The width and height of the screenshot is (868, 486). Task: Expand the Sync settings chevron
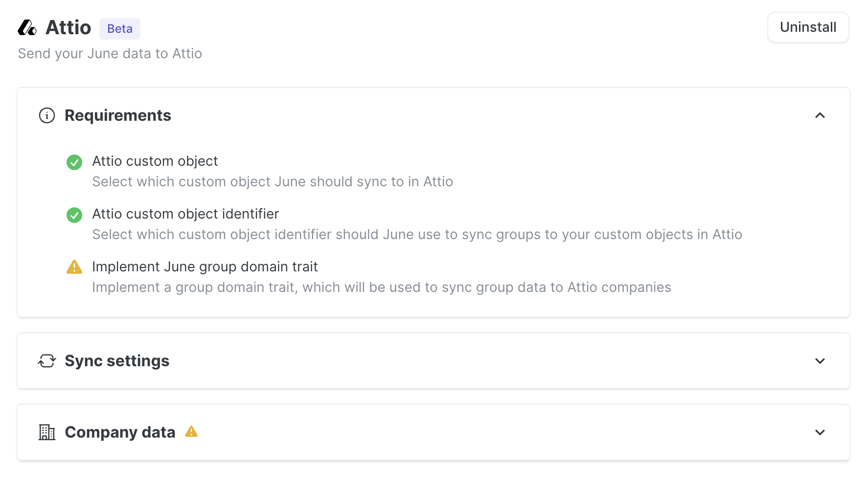coord(820,361)
